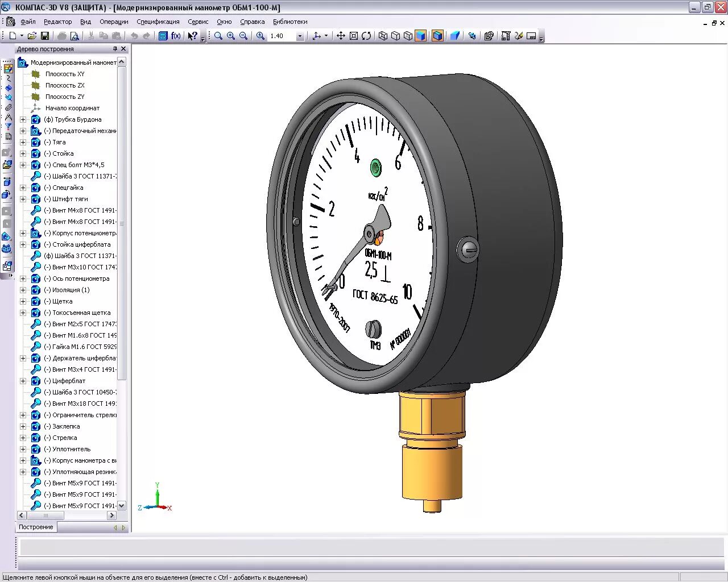Open the new document type dropdown arrow
The width and height of the screenshot is (728, 582).
click(x=22, y=36)
